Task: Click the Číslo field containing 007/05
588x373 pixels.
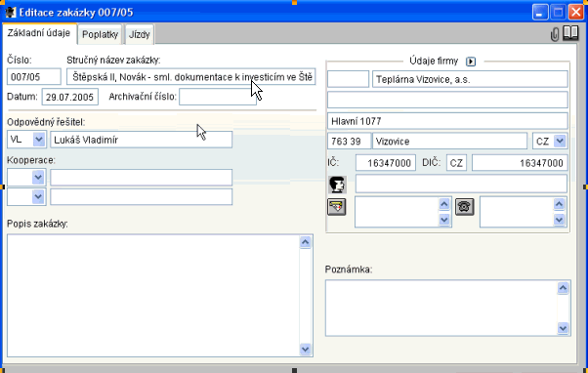Action: (x=34, y=77)
